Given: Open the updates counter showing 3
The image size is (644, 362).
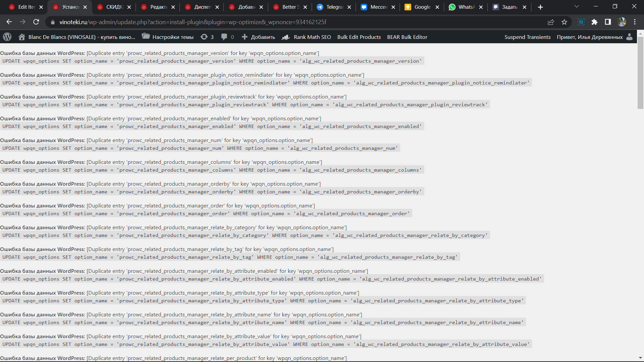Looking at the screenshot, I should coord(207,37).
